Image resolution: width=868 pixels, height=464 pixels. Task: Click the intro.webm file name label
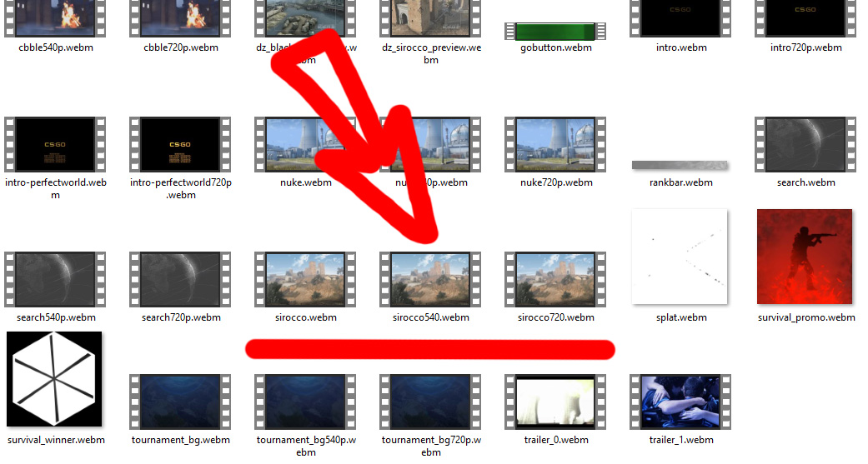(681, 47)
